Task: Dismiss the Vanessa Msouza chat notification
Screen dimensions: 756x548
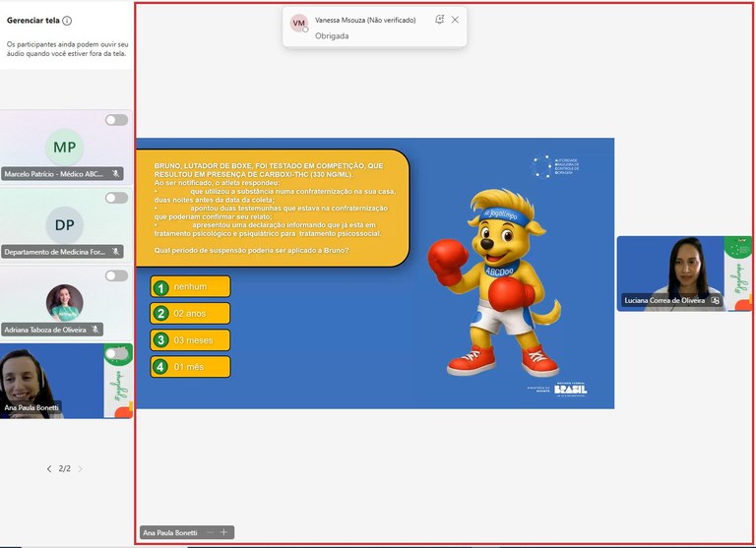Action: tap(455, 20)
